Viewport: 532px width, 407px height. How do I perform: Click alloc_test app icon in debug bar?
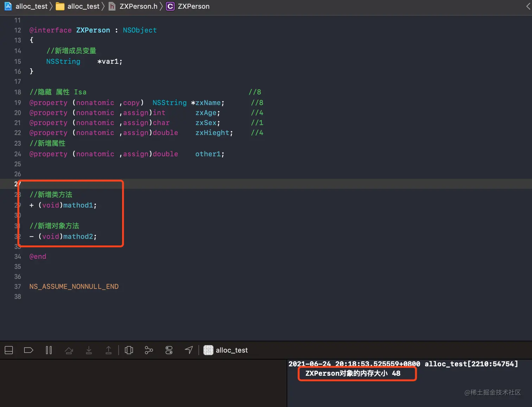click(208, 350)
